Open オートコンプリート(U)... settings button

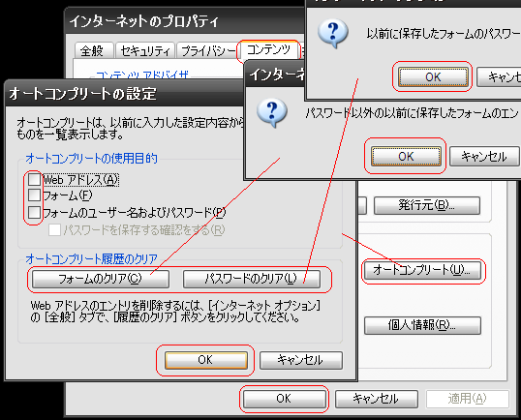point(422,270)
